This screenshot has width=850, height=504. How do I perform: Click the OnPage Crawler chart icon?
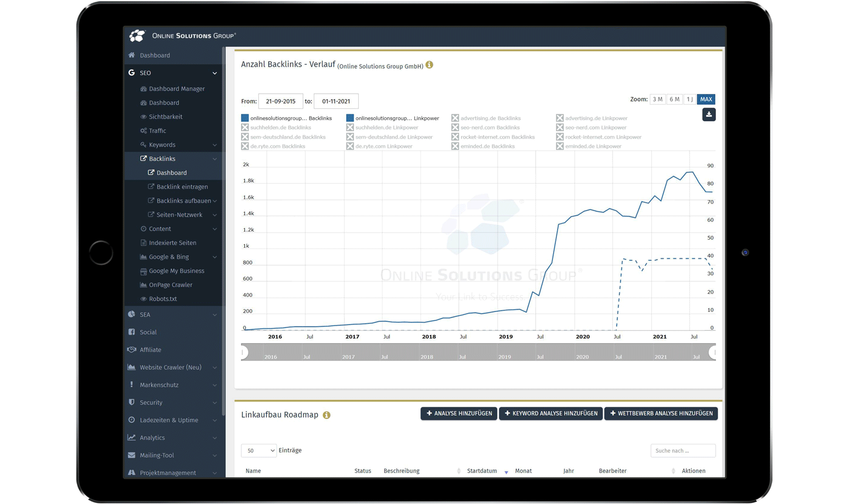(x=143, y=285)
